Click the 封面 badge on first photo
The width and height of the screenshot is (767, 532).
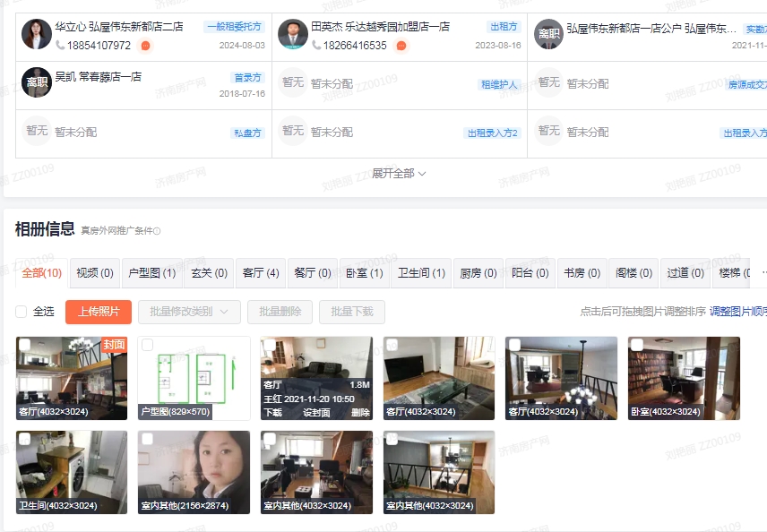coord(114,344)
